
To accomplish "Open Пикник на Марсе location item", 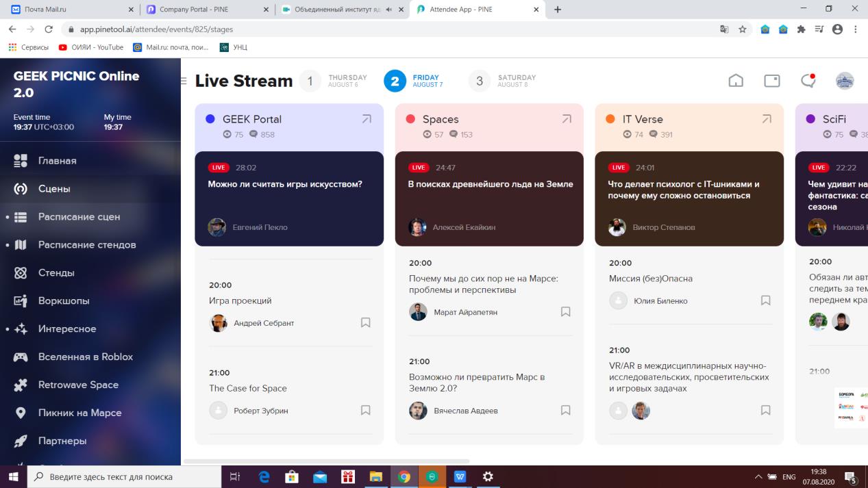I will [x=79, y=413].
